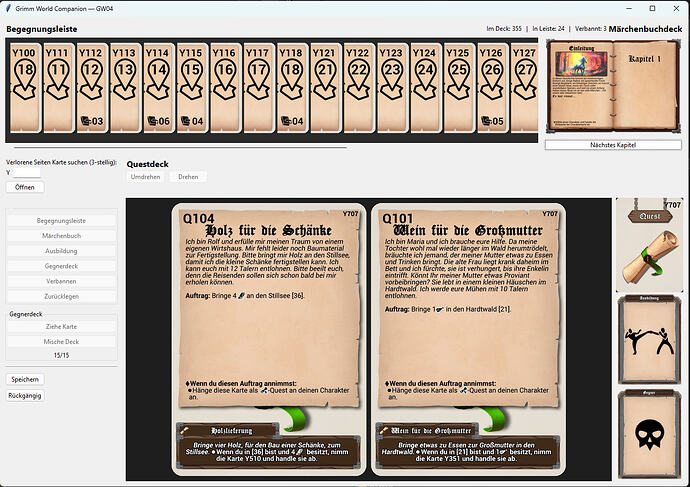Select encounter card Y123
Viewport: 690px width, 487px height.
point(393,88)
